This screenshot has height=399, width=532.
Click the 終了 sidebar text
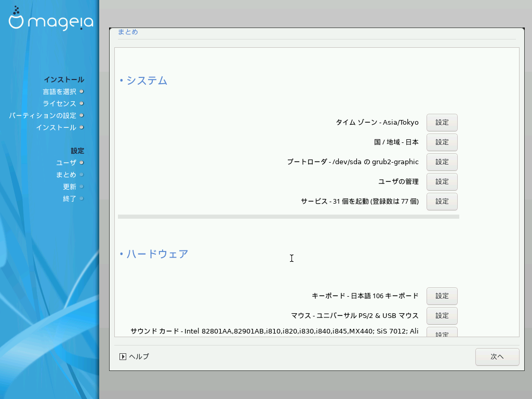click(x=70, y=198)
